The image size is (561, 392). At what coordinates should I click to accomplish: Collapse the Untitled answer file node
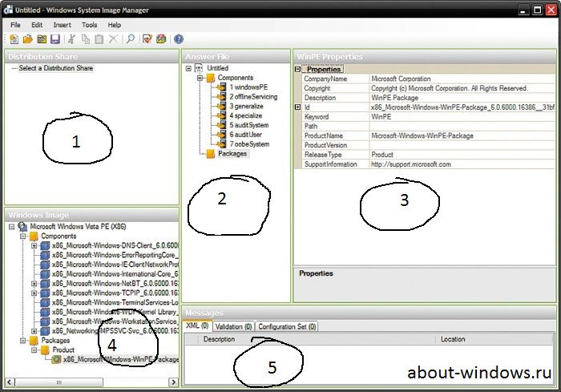[188, 68]
